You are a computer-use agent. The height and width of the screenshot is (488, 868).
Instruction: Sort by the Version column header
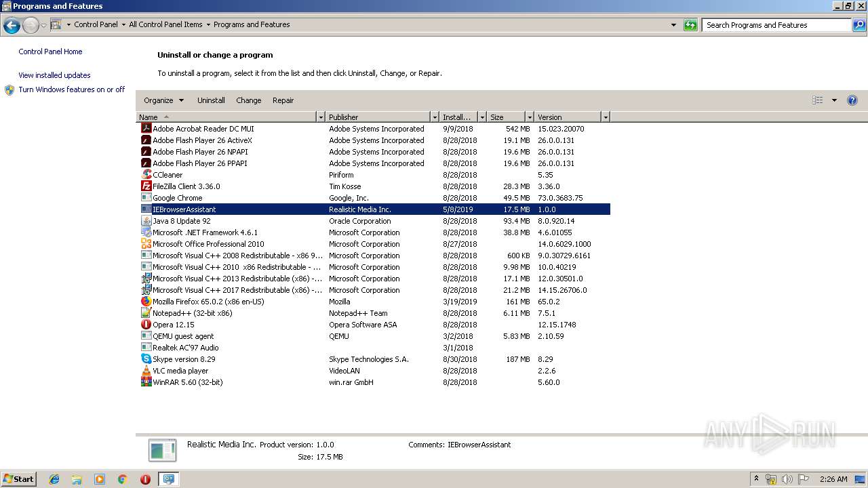pyautogui.click(x=568, y=117)
